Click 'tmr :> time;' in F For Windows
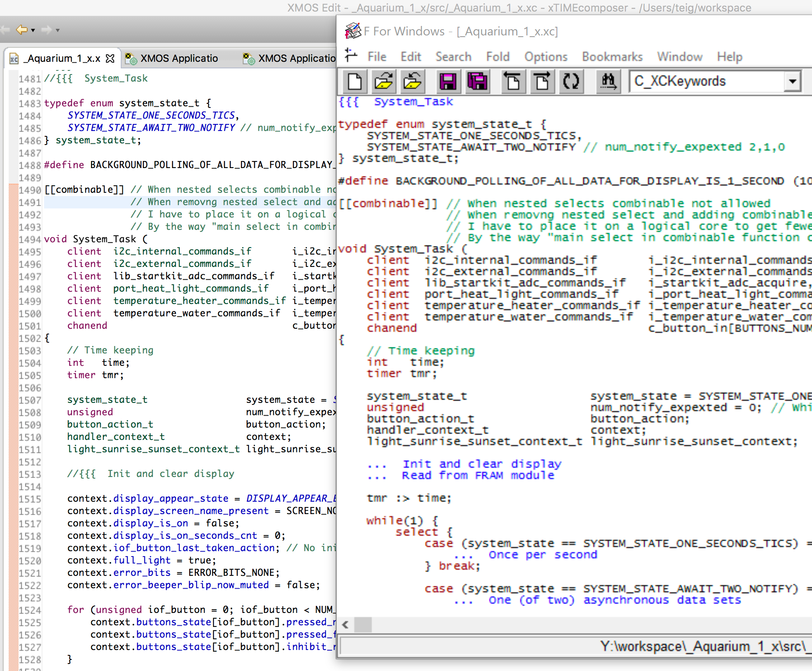The height and width of the screenshot is (671, 812). tap(409, 498)
